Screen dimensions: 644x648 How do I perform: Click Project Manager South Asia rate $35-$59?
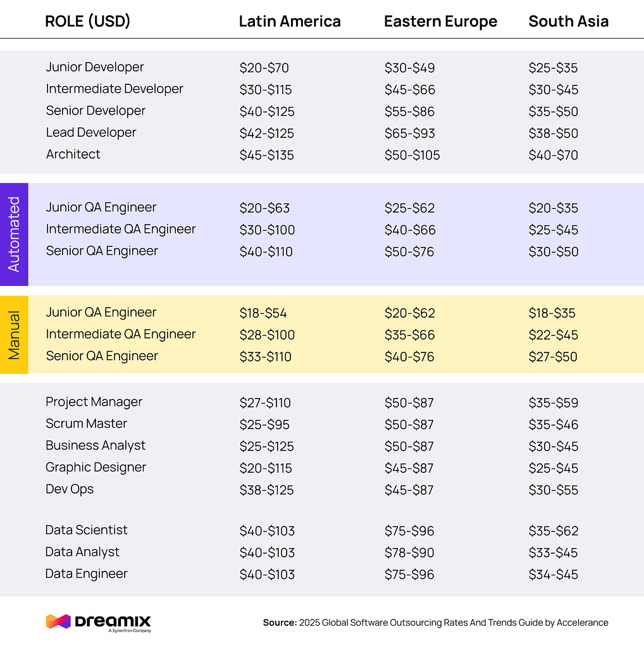coord(554,403)
